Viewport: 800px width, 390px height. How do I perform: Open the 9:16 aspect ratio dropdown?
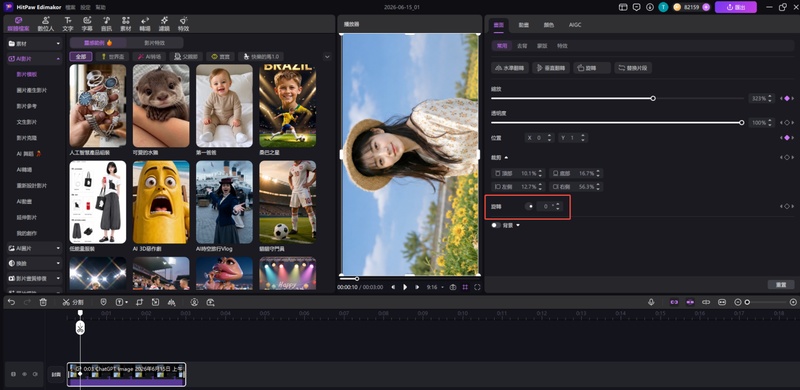[x=434, y=287]
